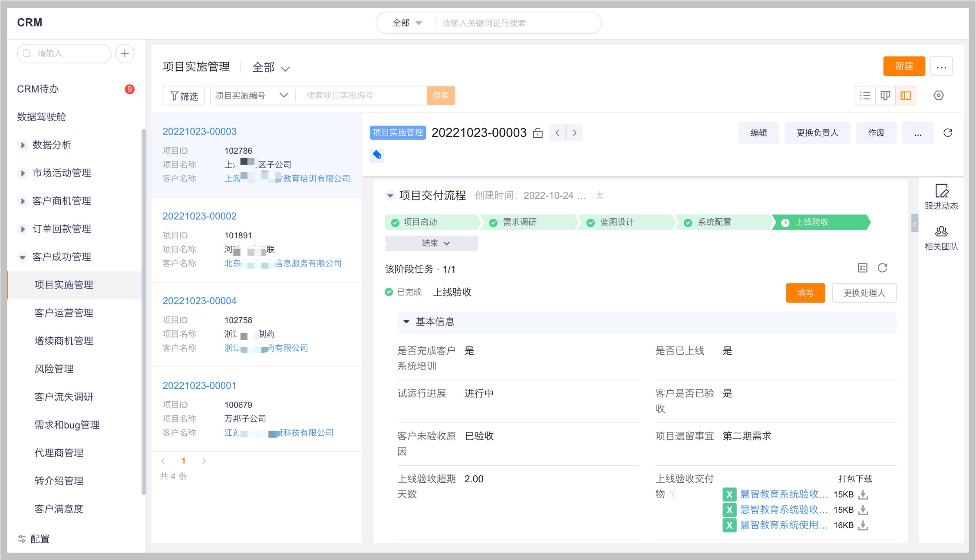Open 增续商机管理 in sidebar
Image resolution: width=976 pixels, height=560 pixels.
[64, 341]
